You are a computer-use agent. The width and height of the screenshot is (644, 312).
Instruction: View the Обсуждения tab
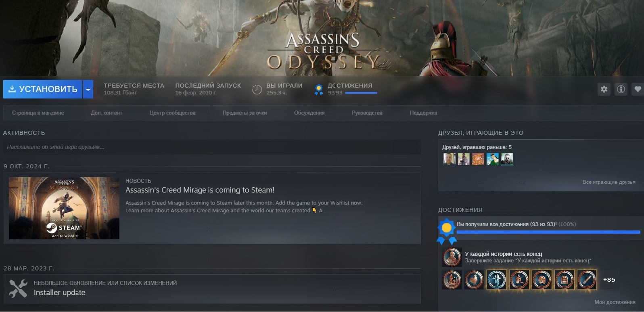[x=309, y=113]
